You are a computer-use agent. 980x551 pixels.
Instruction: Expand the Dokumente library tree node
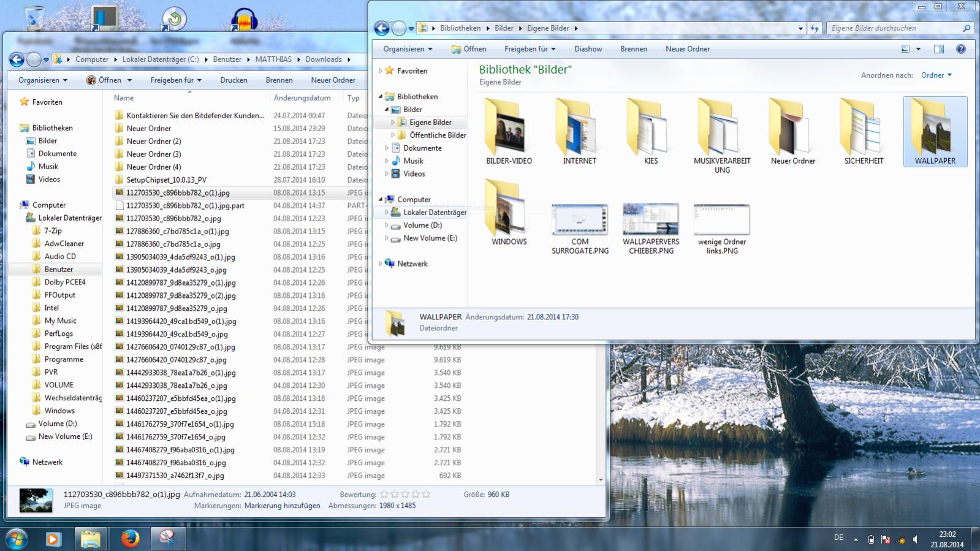click(387, 148)
